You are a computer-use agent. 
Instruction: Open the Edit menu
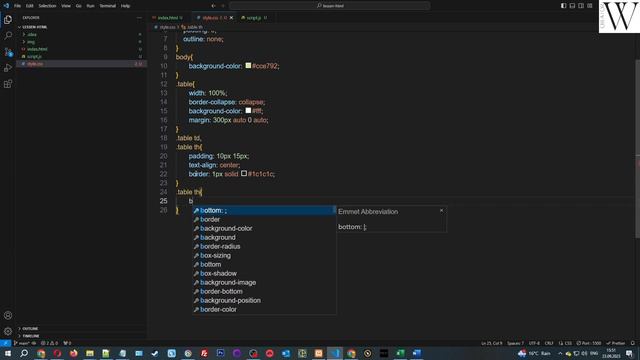pos(30,6)
